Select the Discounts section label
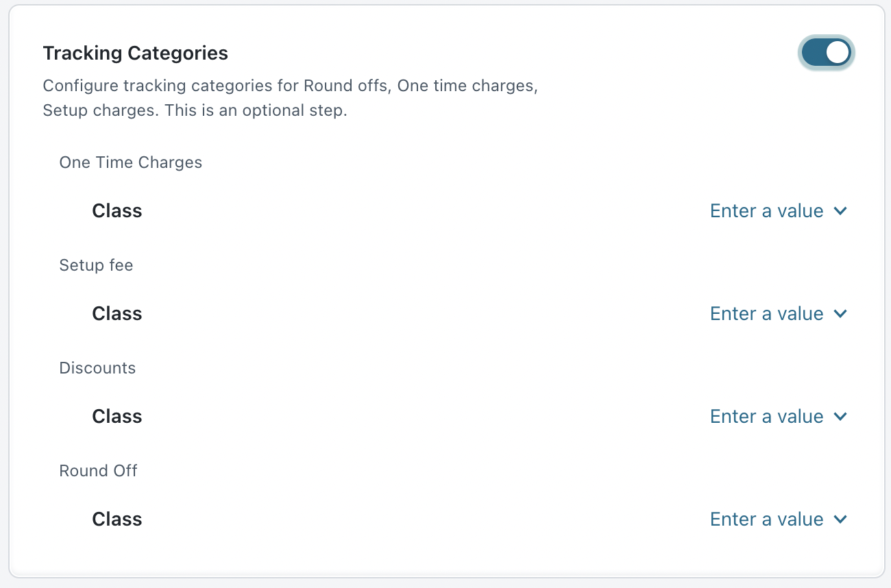Image resolution: width=891 pixels, height=588 pixels. pos(97,368)
